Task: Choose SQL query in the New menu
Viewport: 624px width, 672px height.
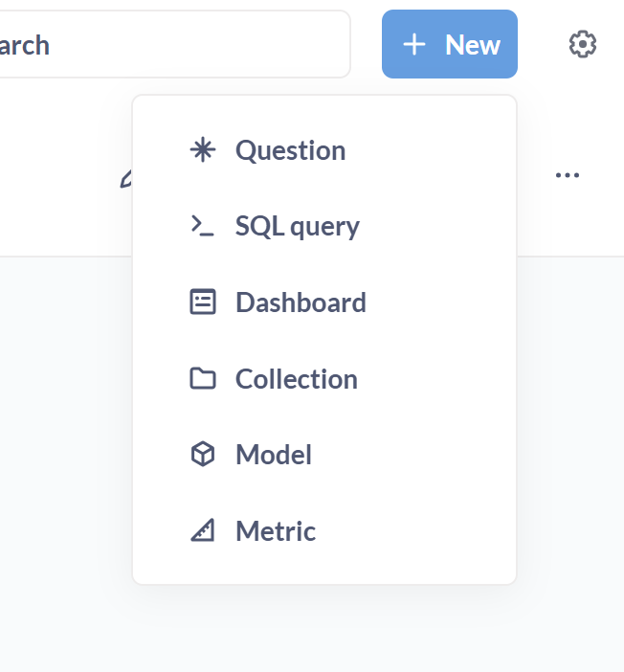Action: tap(297, 227)
